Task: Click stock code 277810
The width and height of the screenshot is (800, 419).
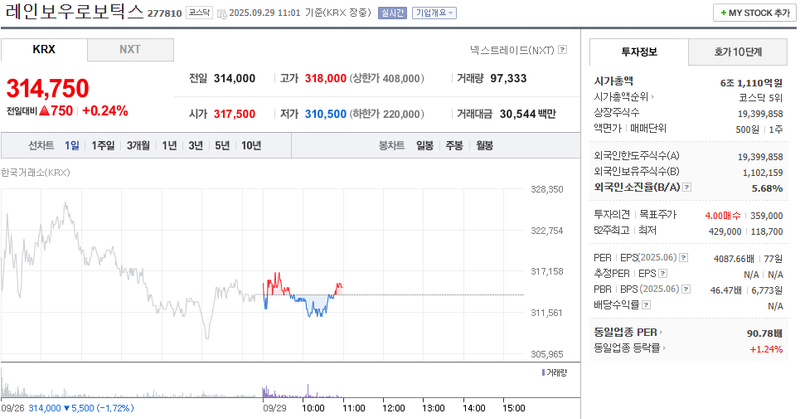Action: click(x=164, y=13)
